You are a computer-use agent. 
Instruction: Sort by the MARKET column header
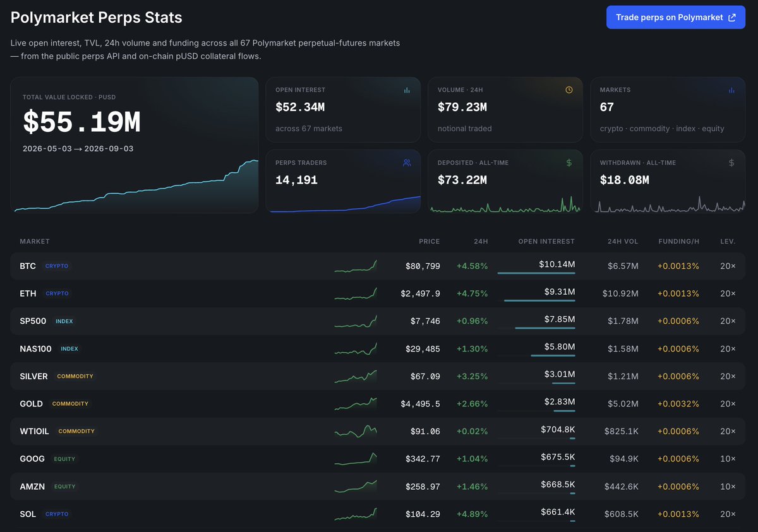pos(35,242)
